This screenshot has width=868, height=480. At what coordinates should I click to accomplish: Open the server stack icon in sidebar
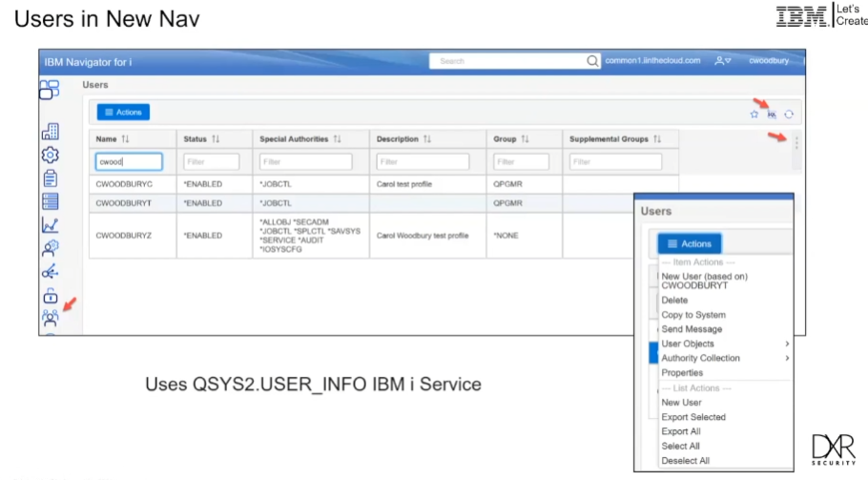(50, 201)
